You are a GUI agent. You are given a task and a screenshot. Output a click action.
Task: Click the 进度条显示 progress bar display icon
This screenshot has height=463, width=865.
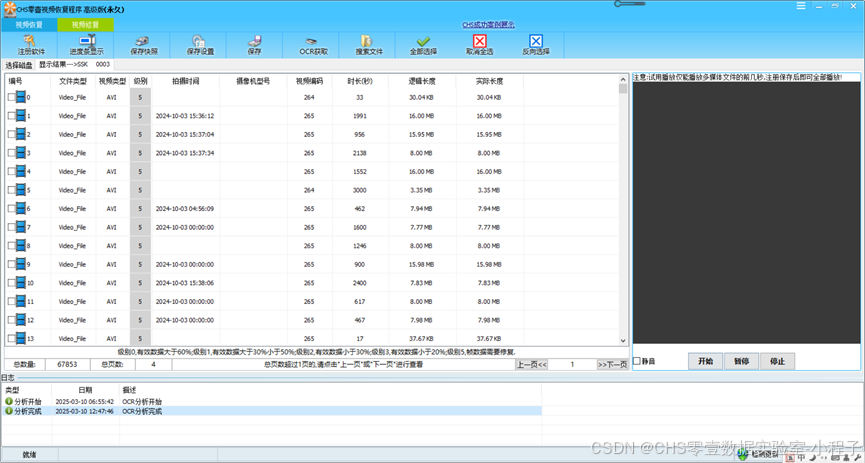86,41
